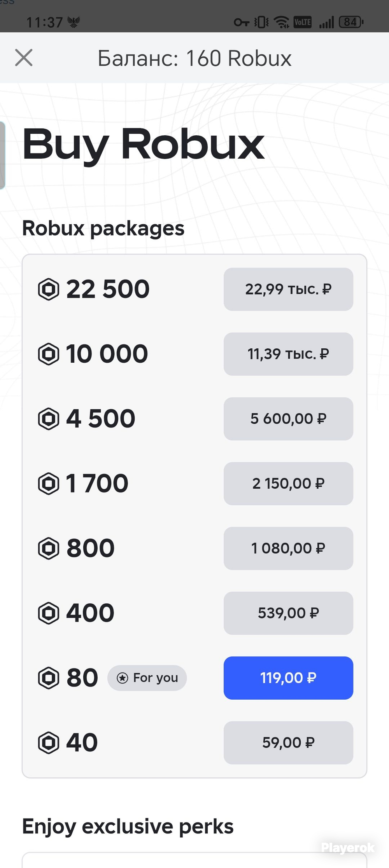Tap the Robux icon beside 40
This screenshot has width=389, height=868.
point(49,743)
